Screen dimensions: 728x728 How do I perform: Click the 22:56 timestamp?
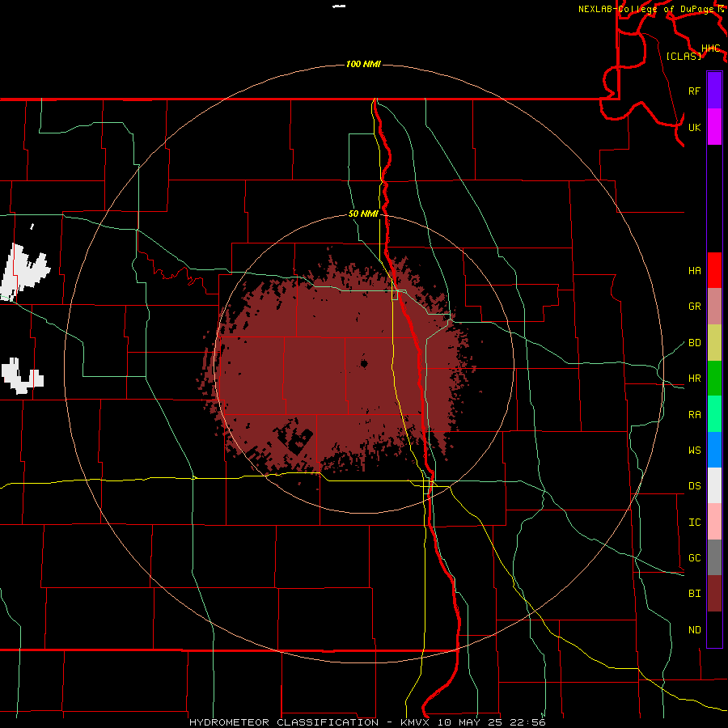point(527,722)
